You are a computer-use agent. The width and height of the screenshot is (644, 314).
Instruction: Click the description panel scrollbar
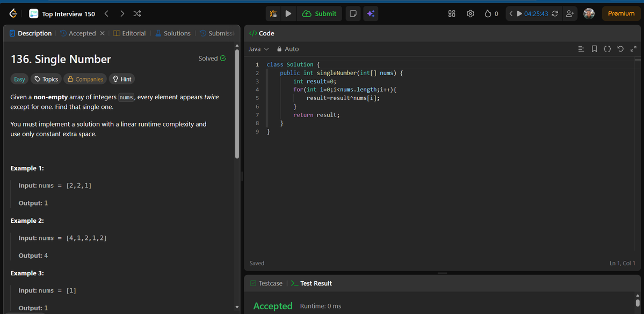(x=237, y=104)
